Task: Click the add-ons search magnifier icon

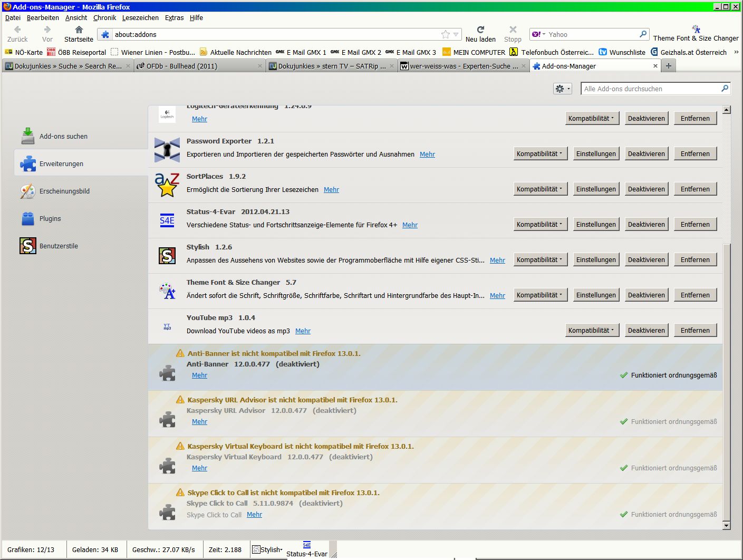Action: 725,89
